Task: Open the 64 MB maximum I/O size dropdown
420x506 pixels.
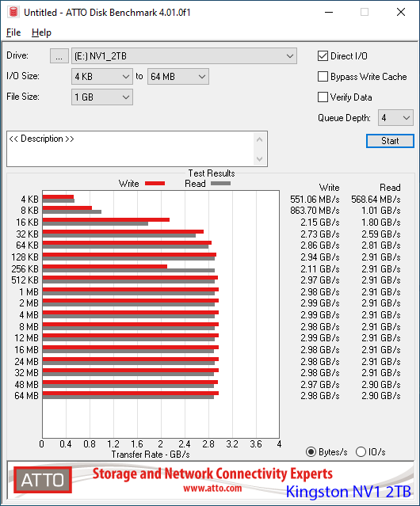Action: tap(178, 77)
